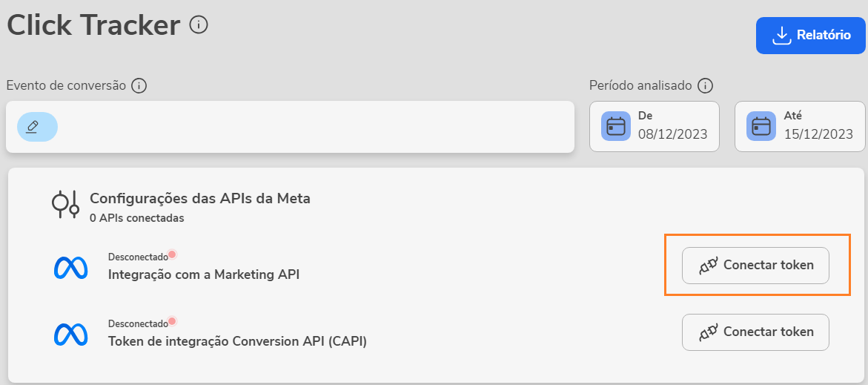Click the Meta logo beside Marketing API
The width and height of the screenshot is (868, 385).
click(71, 267)
